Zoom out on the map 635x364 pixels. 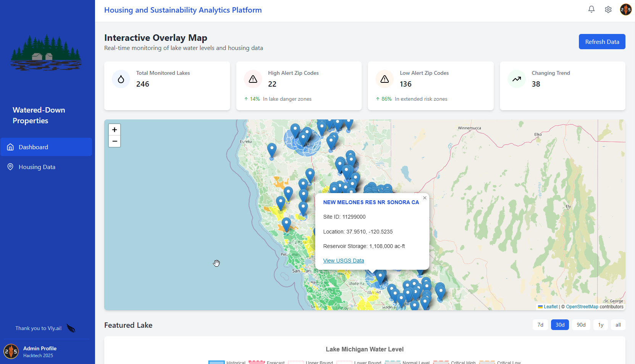pos(114,141)
